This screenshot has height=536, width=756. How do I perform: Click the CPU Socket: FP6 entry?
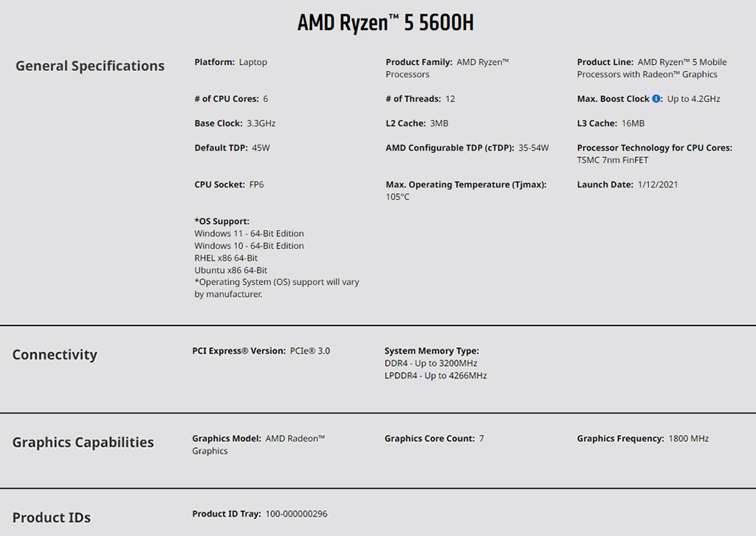pos(229,185)
